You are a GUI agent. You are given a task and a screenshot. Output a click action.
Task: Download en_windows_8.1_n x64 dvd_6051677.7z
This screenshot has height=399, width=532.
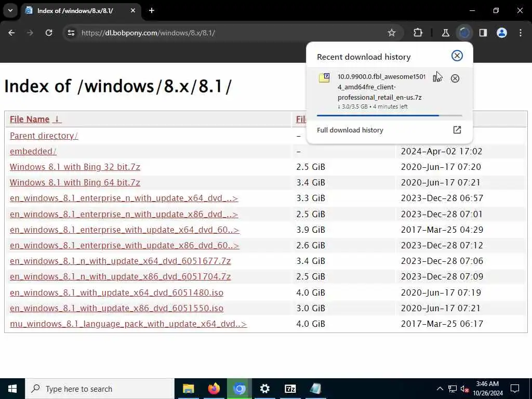120,261
